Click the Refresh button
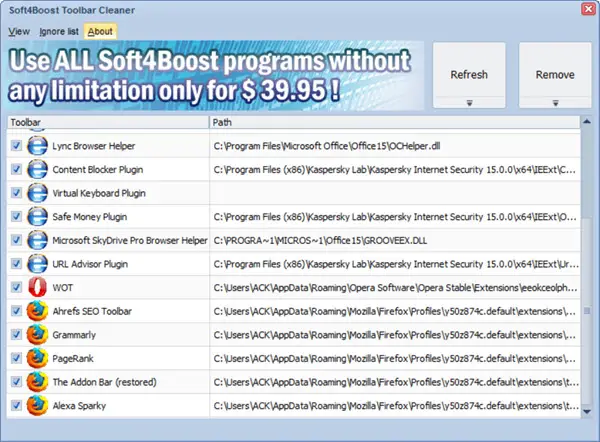 click(469, 74)
